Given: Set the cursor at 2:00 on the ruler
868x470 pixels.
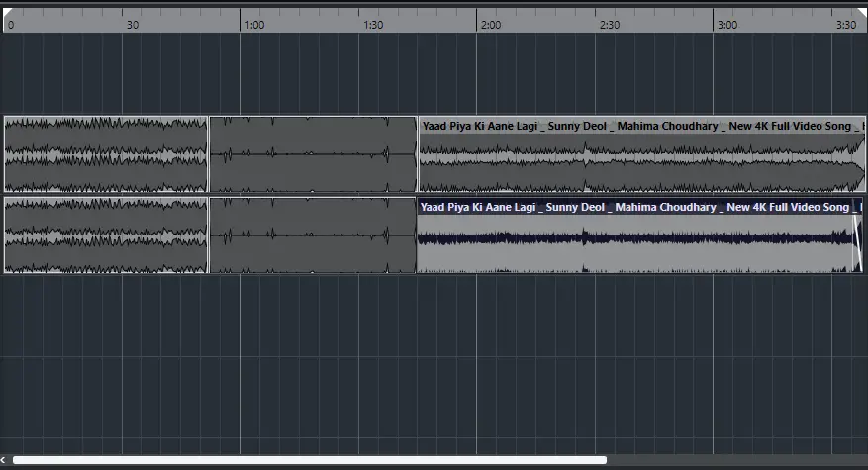Looking at the screenshot, I should click(491, 25).
